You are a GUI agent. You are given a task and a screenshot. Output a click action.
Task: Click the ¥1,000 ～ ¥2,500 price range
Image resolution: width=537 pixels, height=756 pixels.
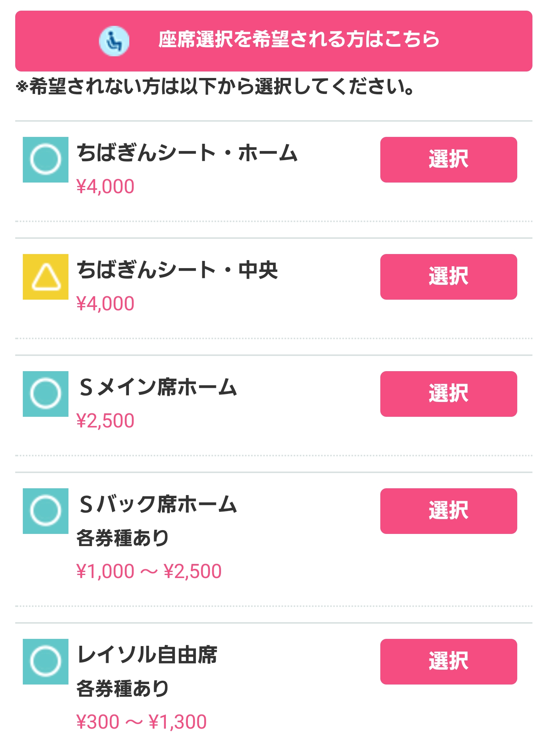149,571
